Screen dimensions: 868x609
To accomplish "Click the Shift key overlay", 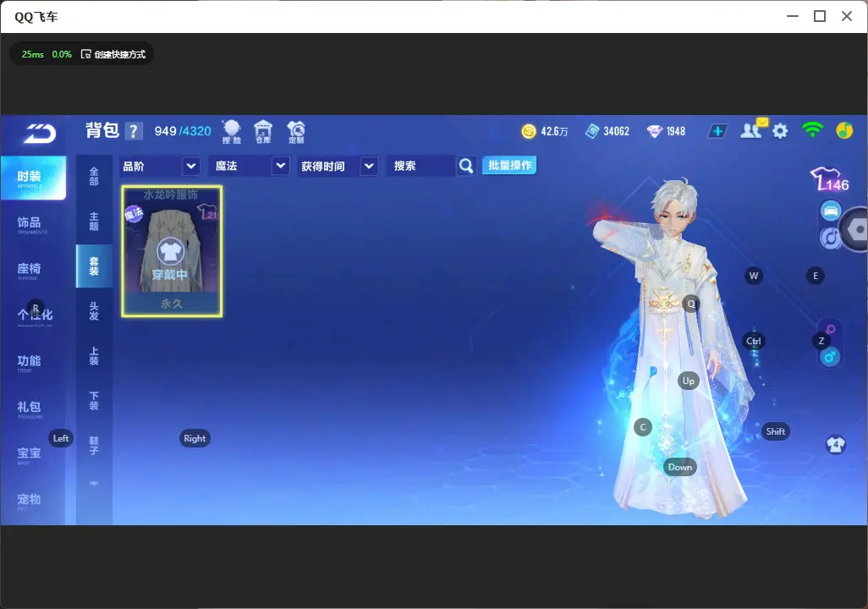I will coord(776,431).
